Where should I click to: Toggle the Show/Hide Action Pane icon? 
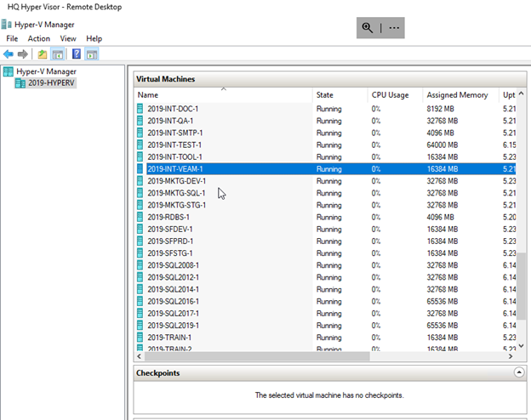coord(92,54)
